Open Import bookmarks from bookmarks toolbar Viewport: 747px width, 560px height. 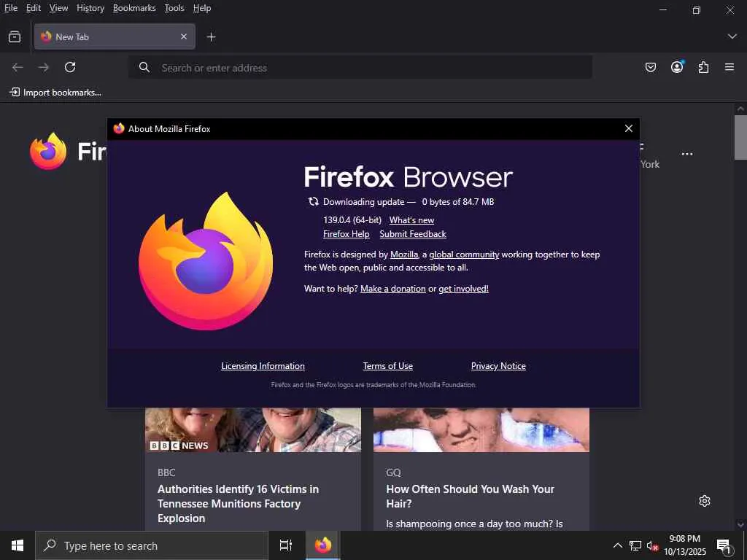[x=55, y=93]
